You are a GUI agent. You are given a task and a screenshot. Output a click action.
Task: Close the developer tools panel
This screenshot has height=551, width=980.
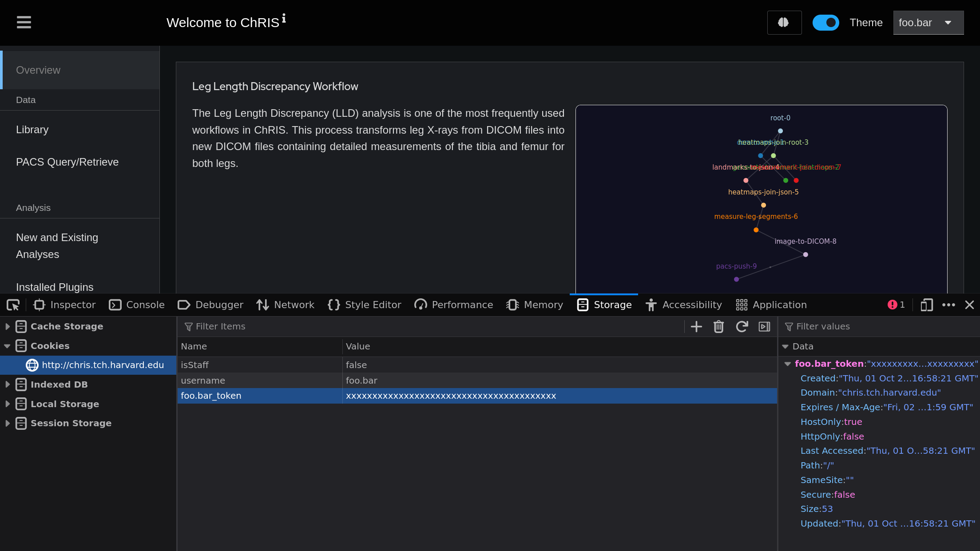point(970,305)
